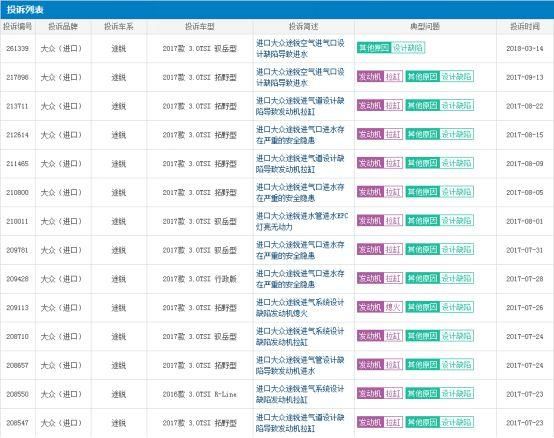
Task: Click the 典型问题 column header
Action: [x=425, y=26]
